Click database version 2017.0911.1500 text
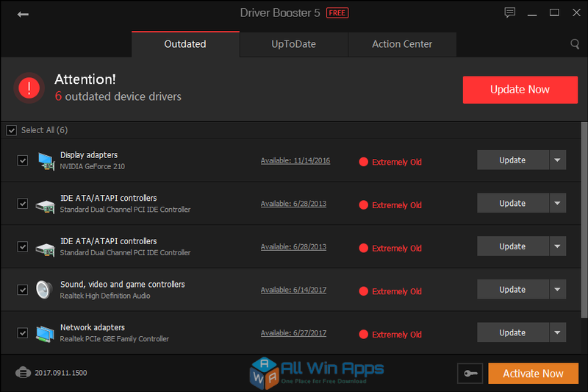The width and height of the screenshot is (588, 392). (61, 373)
